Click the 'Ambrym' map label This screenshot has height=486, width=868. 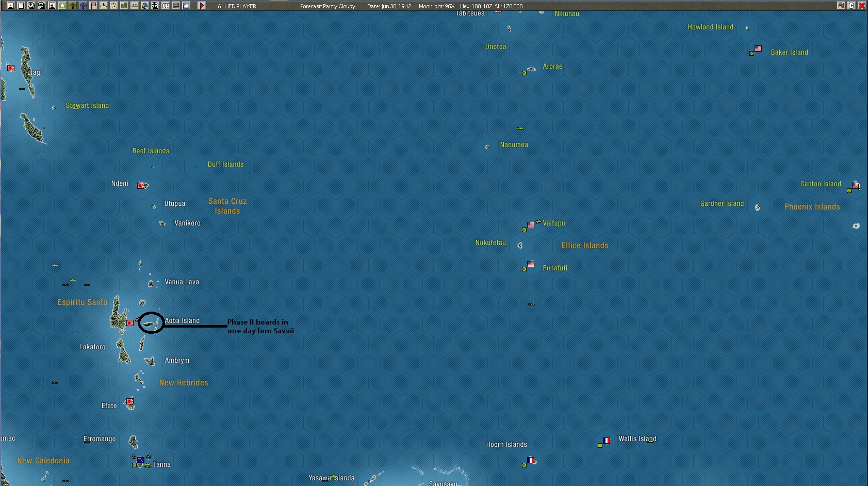177,361
